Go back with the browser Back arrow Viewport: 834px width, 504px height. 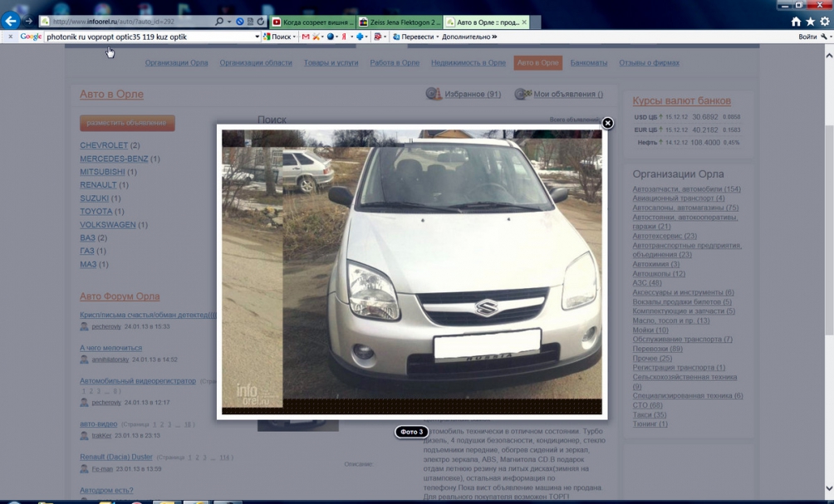pos(10,22)
